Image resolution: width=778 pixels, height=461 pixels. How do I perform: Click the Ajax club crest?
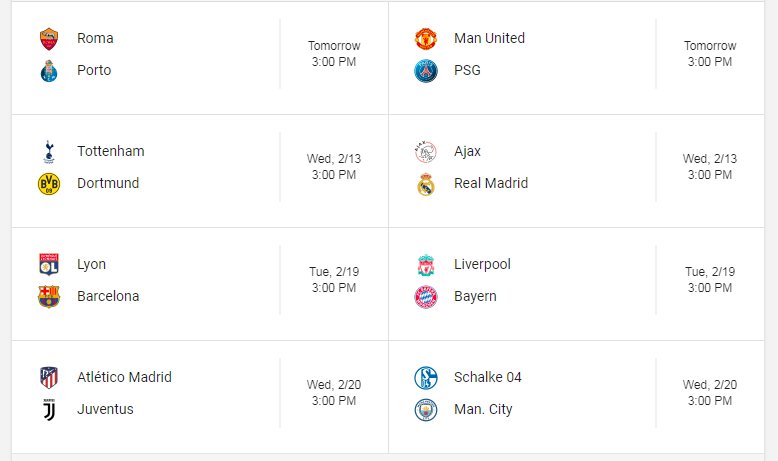click(426, 152)
